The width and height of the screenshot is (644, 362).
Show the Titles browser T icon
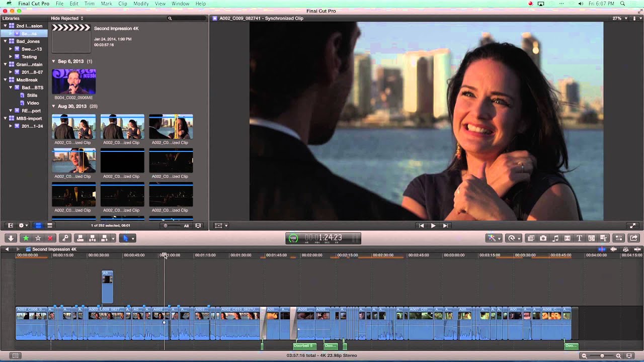[580, 238]
